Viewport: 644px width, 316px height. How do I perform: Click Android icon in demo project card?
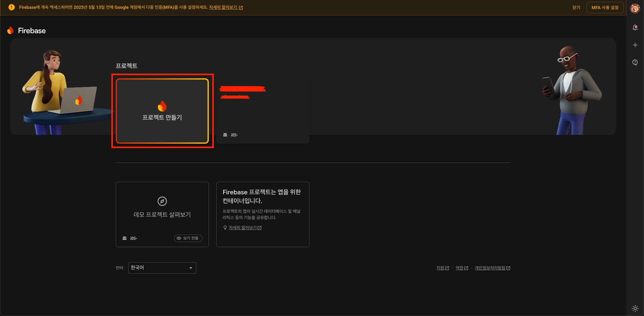125,238
